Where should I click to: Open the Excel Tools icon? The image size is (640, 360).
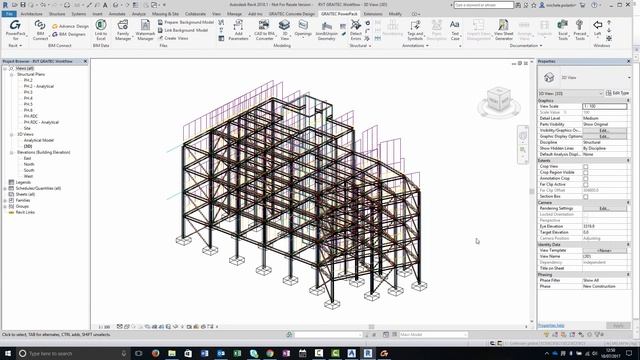pos(563,30)
